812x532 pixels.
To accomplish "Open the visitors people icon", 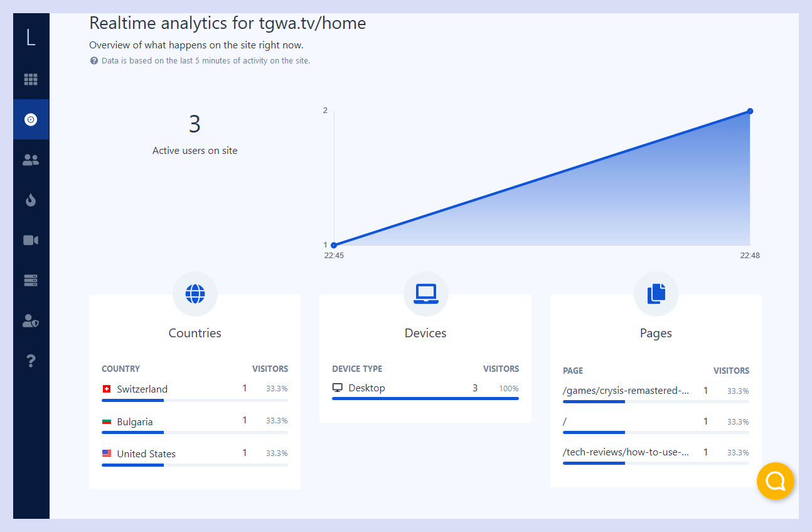I will coord(31,160).
